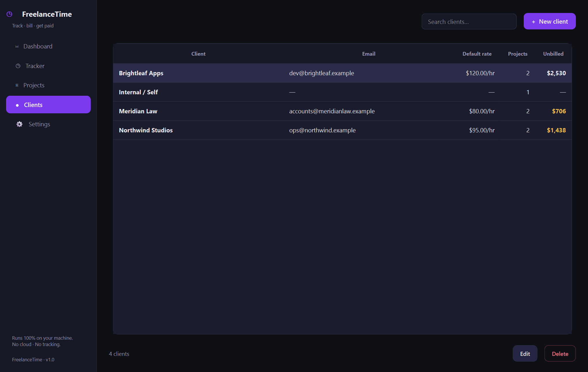The image size is (588, 372).
Task: Click email dev@brightleaf.example
Action: click(322, 73)
